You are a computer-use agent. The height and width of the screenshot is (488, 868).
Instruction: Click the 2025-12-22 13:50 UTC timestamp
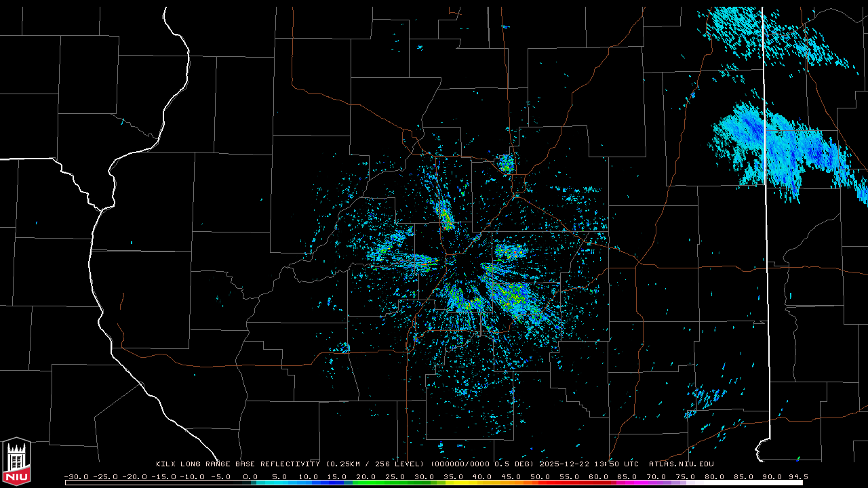[589, 464]
